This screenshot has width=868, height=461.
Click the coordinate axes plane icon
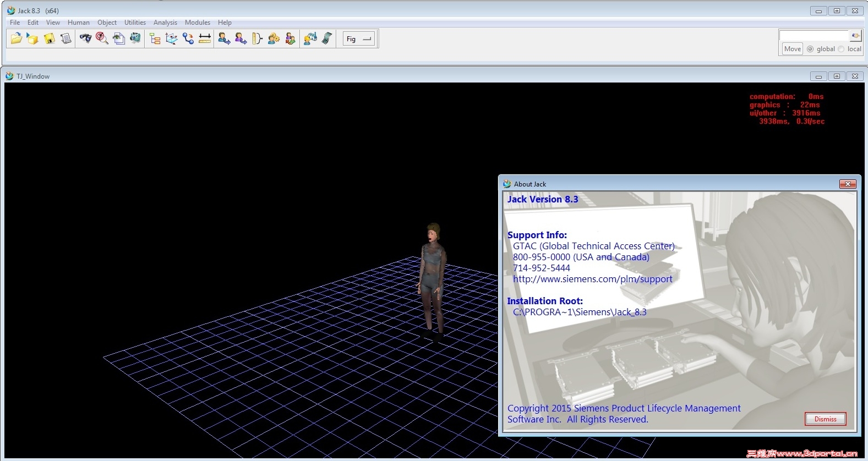171,39
